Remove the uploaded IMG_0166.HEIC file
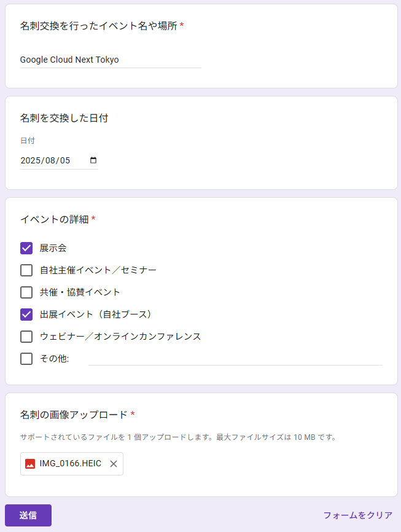The height and width of the screenshot is (532, 401). pyautogui.click(x=113, y=464)
